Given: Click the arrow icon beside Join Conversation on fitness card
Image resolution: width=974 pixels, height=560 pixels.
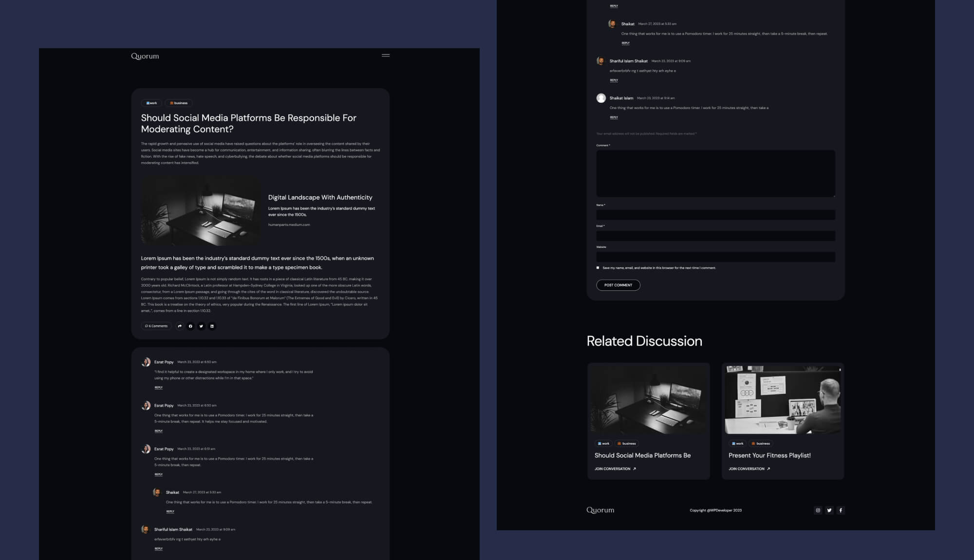Looking at the screenshot, I should (x=768, y=469).
